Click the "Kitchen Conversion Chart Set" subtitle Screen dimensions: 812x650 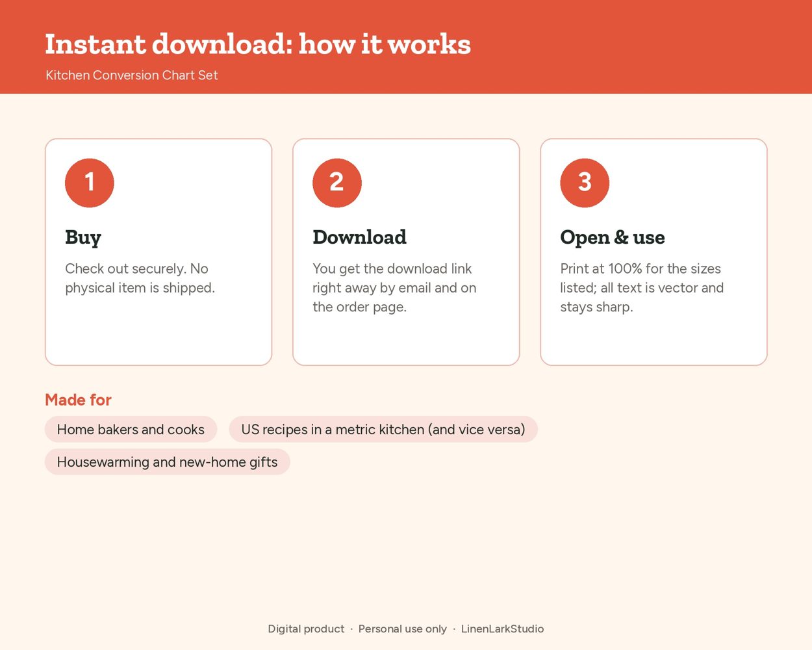pos(132,75)
